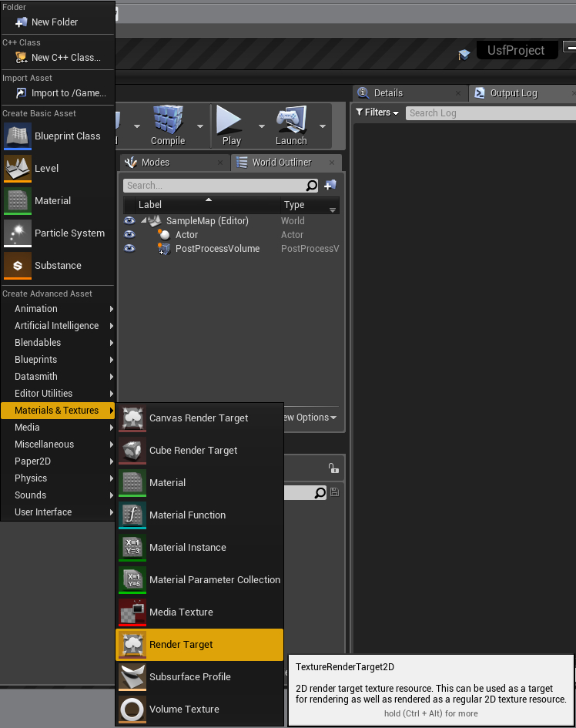Click the Cube Render Target icon

pos(132,451)
